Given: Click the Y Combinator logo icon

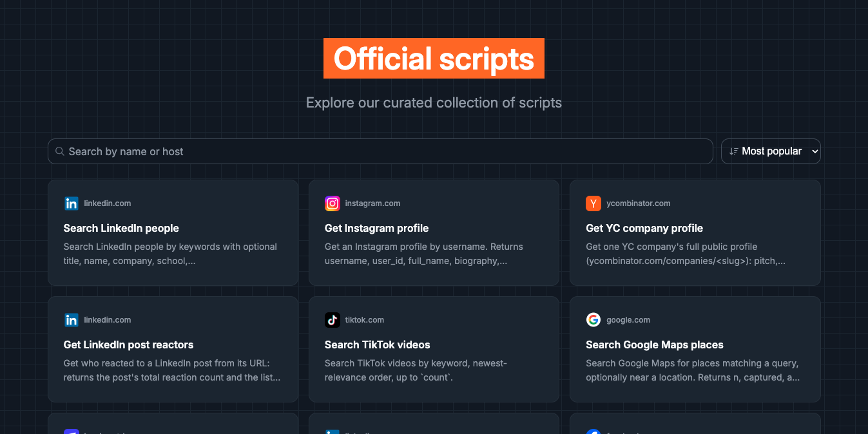Looking at the screenshot, I should coord(593,203).
